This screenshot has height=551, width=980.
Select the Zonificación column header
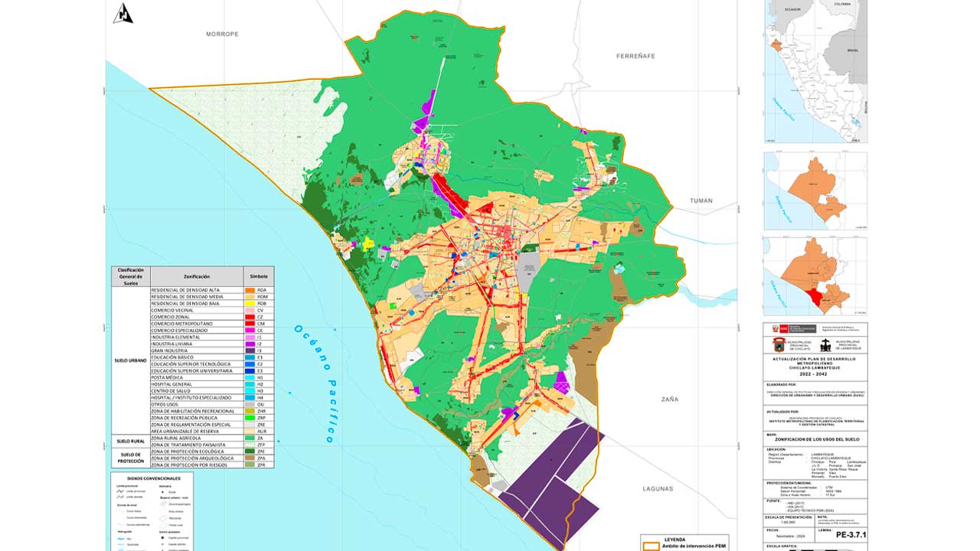[x=197, y=276]
